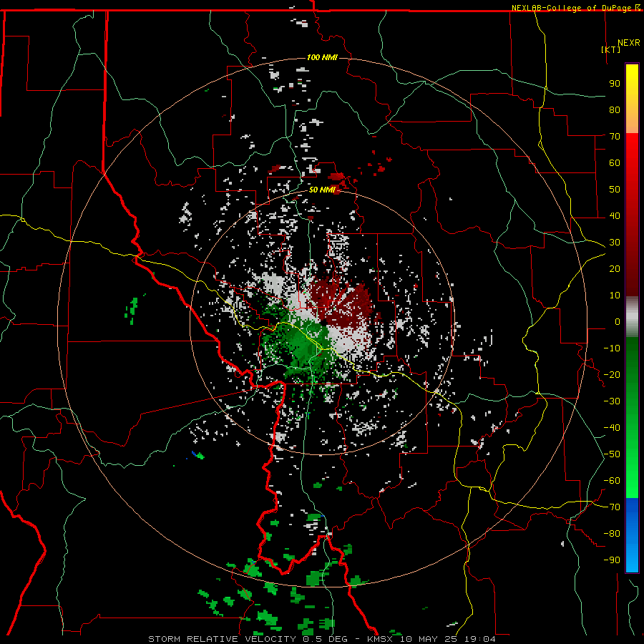Screen dimensions: 644x644
Task: Click the NEXLAB-College of DuPage title text
Action: pyautogui.click(x=572, y=8)
